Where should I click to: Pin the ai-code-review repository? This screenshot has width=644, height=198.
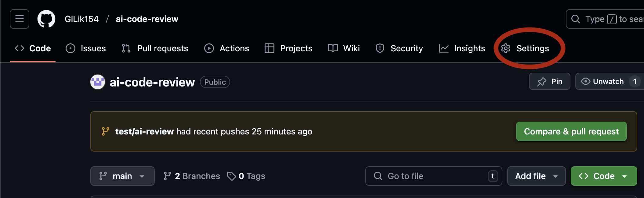coord(550,81)
